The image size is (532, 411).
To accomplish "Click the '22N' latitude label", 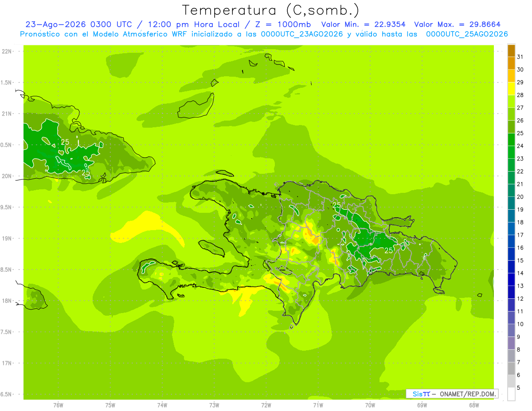I will click(8, 51).
